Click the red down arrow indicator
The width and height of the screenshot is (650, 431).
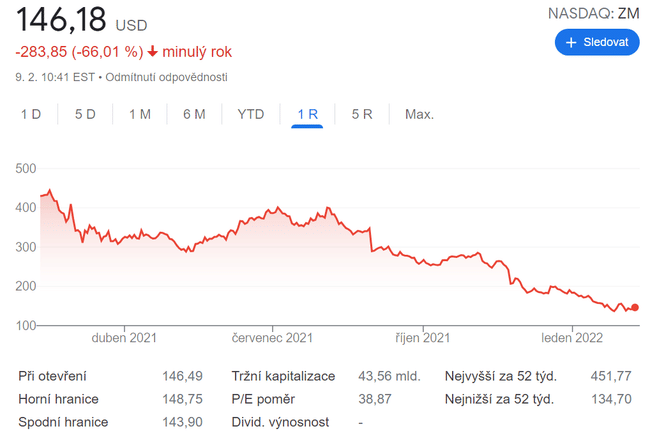click(152, 52)
